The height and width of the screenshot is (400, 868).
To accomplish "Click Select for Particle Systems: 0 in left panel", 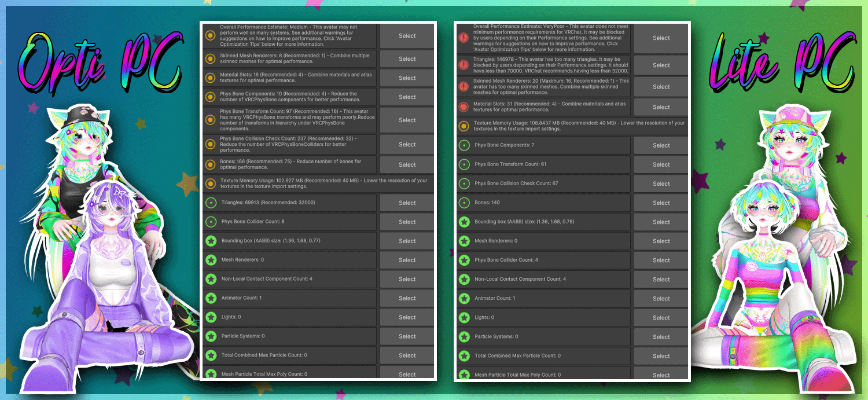I will tap(407, 337).
